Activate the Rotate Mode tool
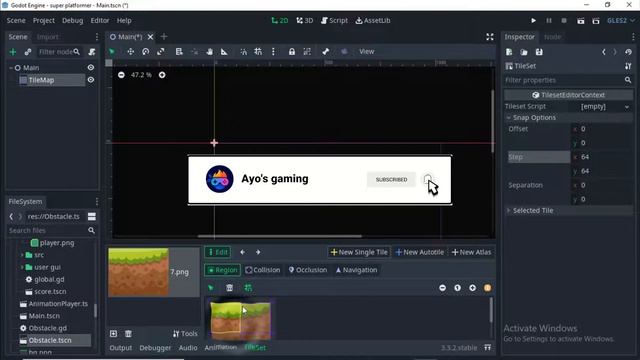This screenshot has width=640, height=360. tap(146, 51)
